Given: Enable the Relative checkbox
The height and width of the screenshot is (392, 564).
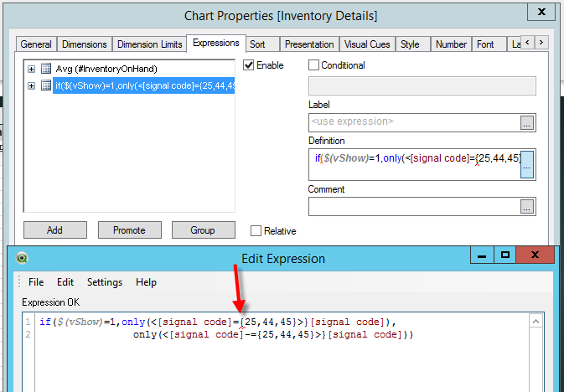Looking at the screenshot, I should tap(256, 231).
